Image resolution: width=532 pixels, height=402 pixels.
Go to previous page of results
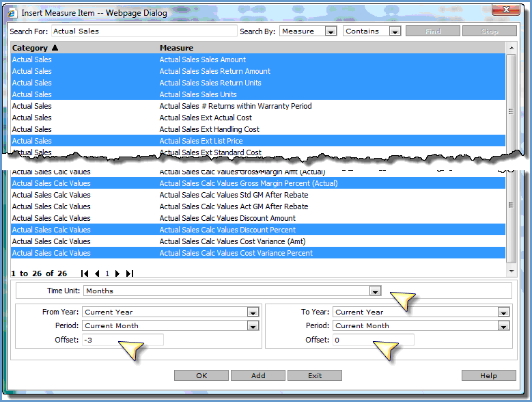point(96,273)
